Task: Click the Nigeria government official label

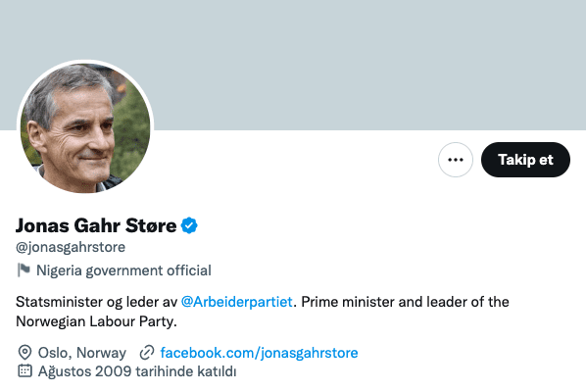Action: click(x=123, y=270)
